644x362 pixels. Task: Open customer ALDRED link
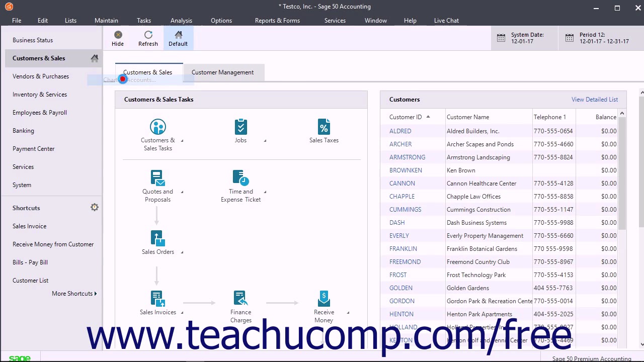(400, 131)
